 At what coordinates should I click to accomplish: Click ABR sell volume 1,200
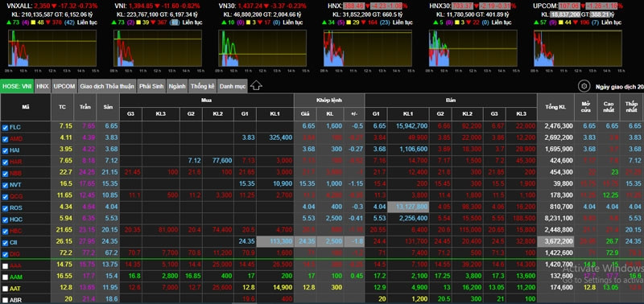tap(419, 299)
